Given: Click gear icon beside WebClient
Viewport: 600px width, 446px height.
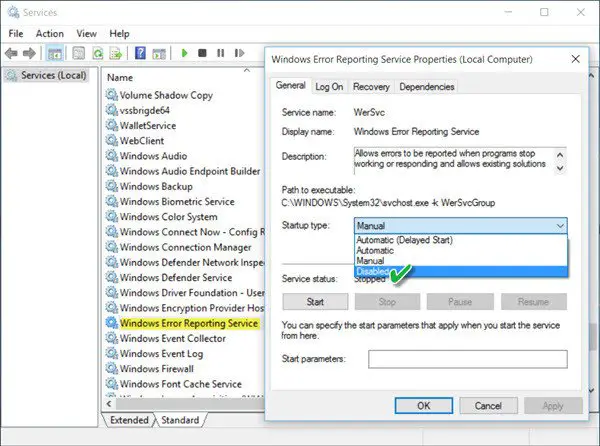Looking at the screenshot, I should pos(111,140).
